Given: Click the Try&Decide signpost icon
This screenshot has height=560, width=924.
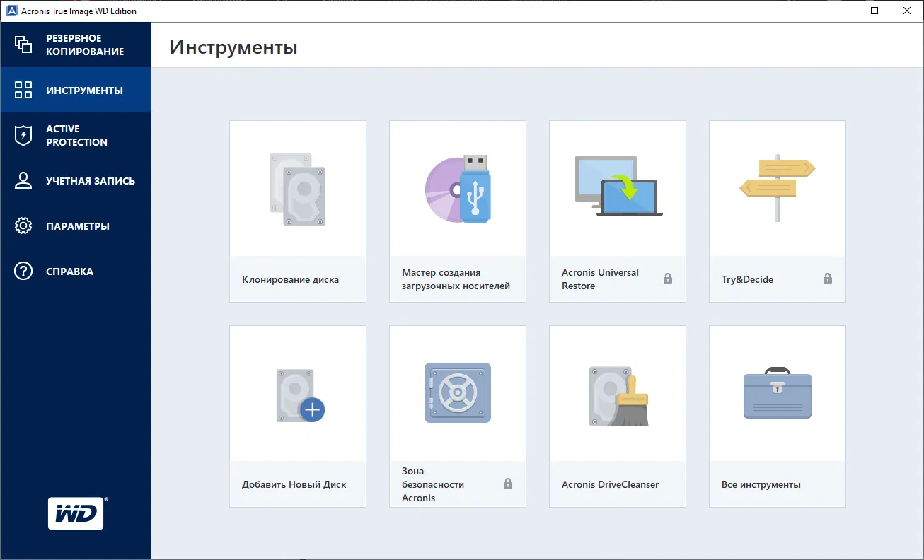Looking at the screenshot, I should tap(777, 187).
